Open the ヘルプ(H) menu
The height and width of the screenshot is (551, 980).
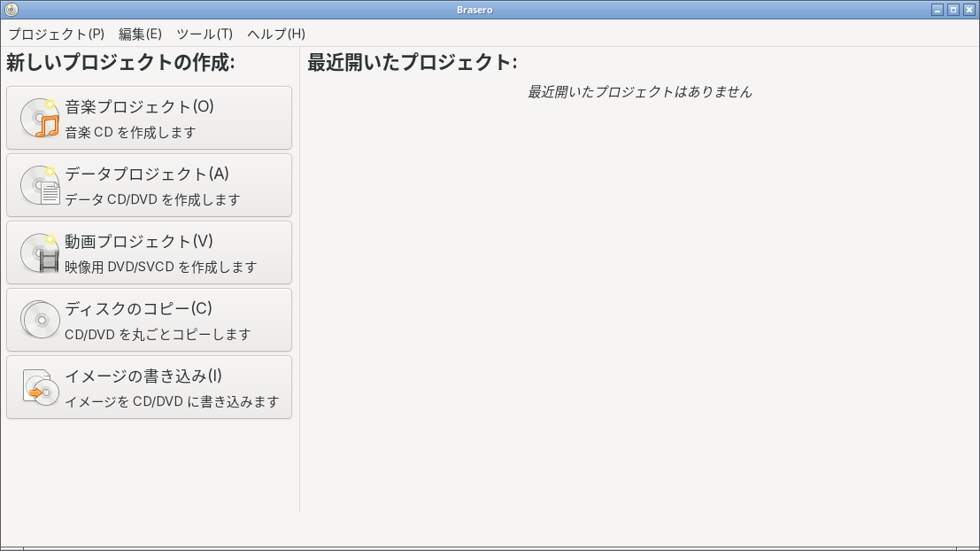point(276,34)
